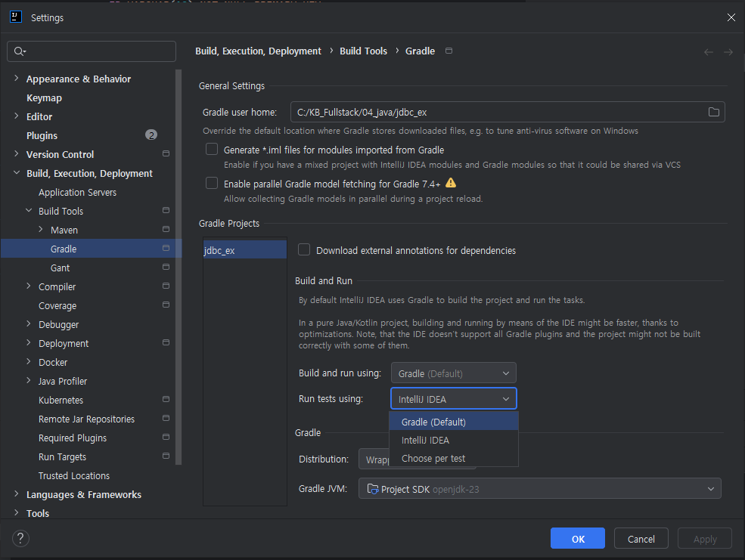Viewport: 745px width, 560px height.
Task: Open the Build and run using dropdown
Action: [x=453, y=373]
